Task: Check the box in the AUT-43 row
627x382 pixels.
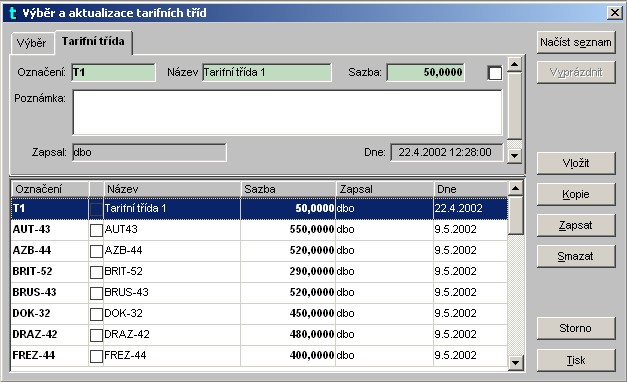Action: click(x=96, y=230)
